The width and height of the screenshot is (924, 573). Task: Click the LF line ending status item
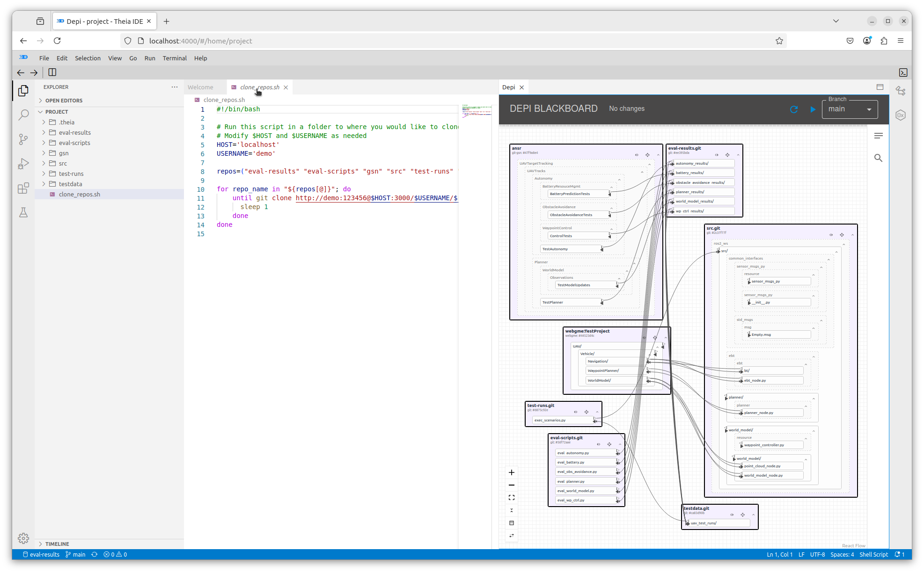[x=801, y=554]
